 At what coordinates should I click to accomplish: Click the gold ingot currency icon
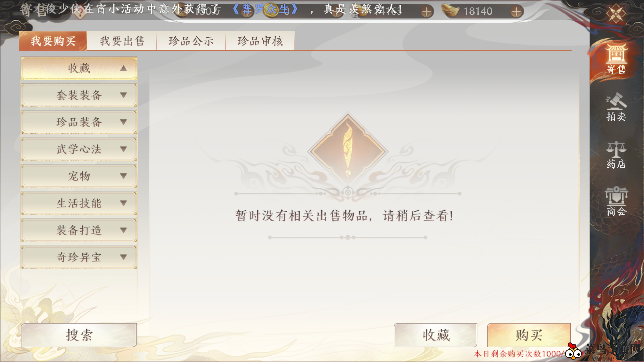pos(451,11)
